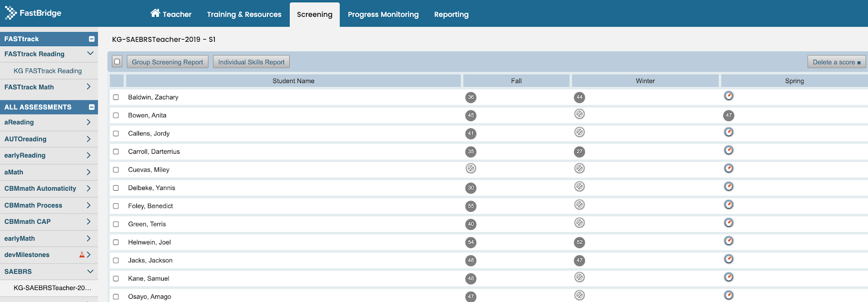The image size is (868, 302).
Task: Open Spring timer icon for Green, Terris
Action: click(729, 223)
